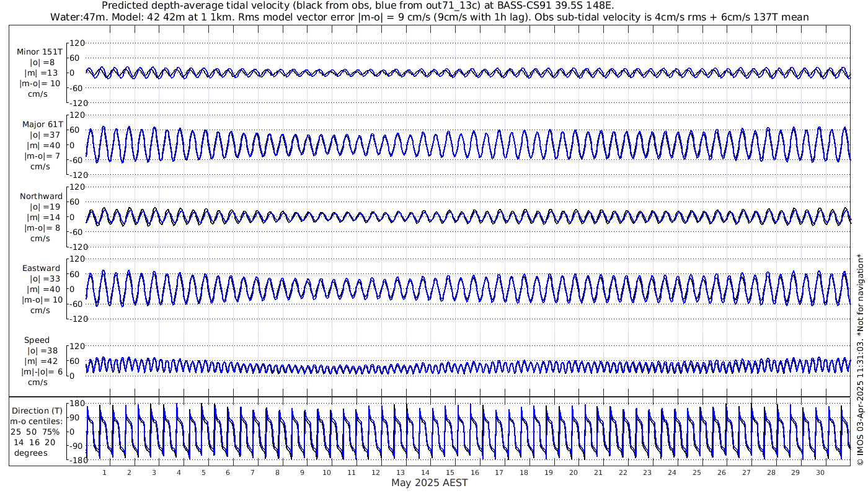Click the day '25' x-axis tick label
Viewport: 868px width, 496px height.
[x=697, y=472]
